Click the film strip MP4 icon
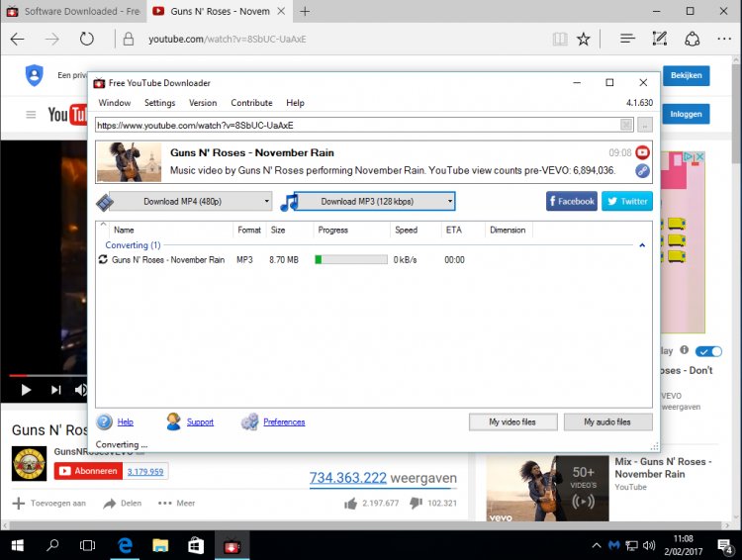Viewport: 742px width, 560px height. click(x=104, y=202)
